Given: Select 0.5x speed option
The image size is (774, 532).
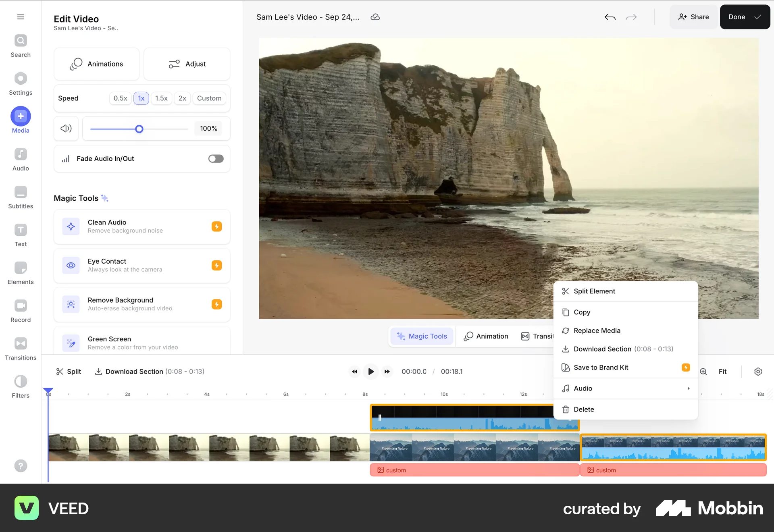Looking at the screenshot, I should [120, 98].
